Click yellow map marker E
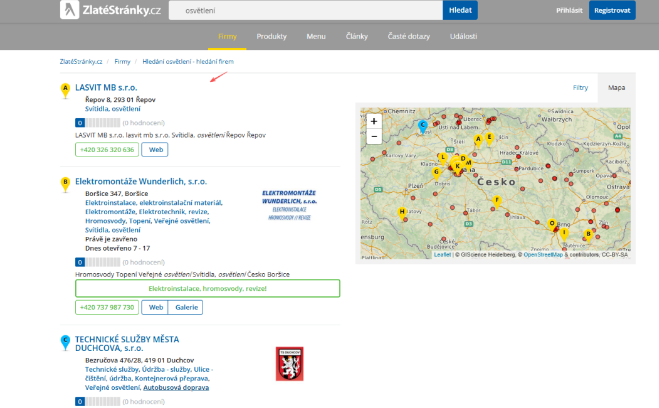This screenshot has width=659, height=408. pyautogui.click(x=489, y=136)
